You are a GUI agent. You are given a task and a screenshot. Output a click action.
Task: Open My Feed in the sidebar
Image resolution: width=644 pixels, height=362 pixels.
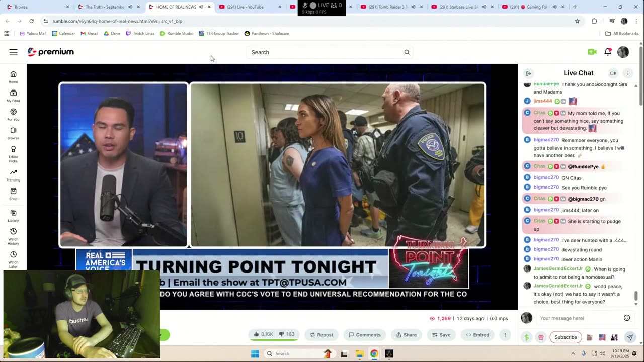[13, 96]
